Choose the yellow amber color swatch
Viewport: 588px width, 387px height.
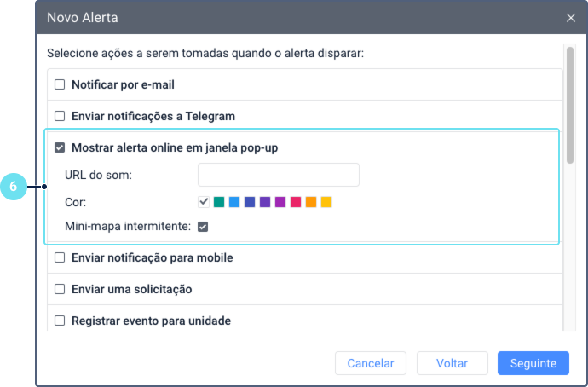point(326,202)
